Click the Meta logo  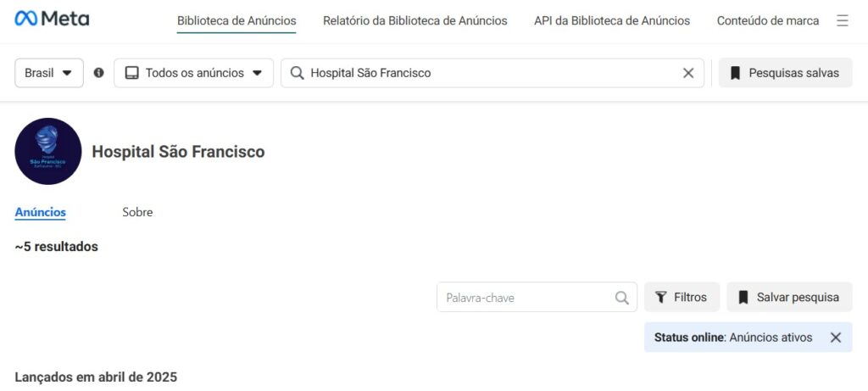52,19
